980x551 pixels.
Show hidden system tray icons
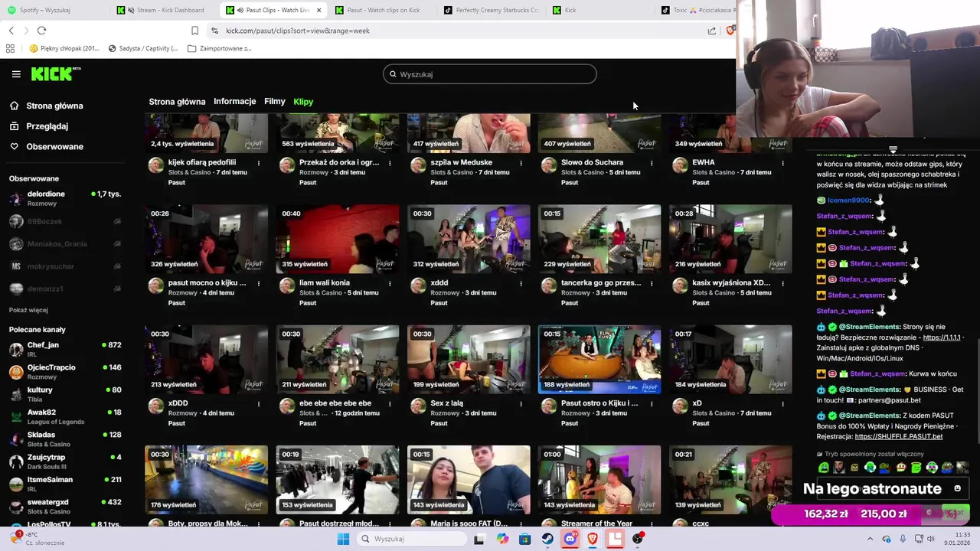(870, 539)
